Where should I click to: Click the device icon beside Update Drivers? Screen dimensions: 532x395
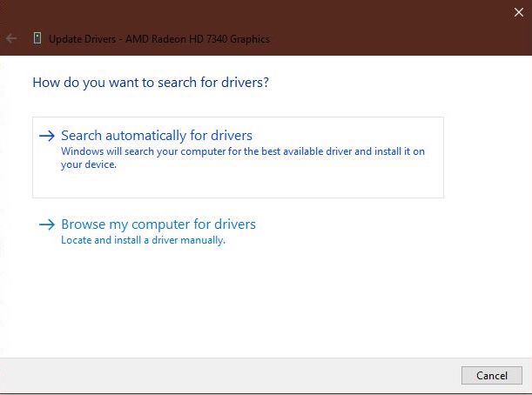pos(37,39)
